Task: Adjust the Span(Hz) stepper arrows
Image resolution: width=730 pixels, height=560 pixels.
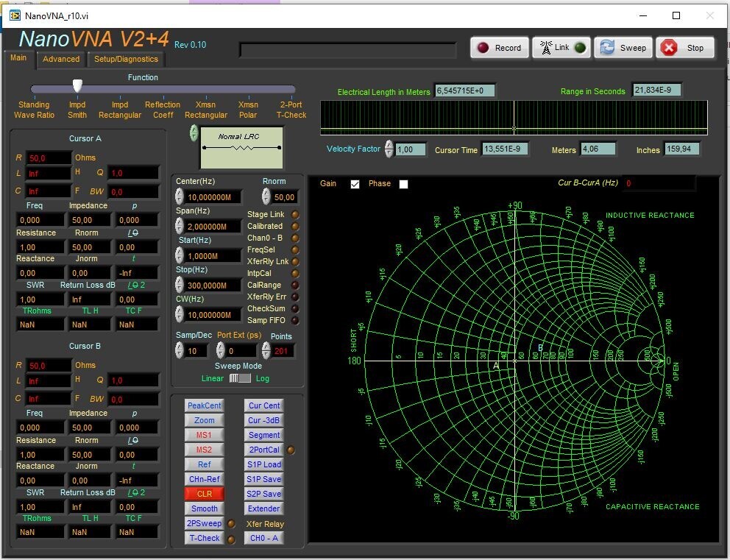Action: click(x=180, y=226)
